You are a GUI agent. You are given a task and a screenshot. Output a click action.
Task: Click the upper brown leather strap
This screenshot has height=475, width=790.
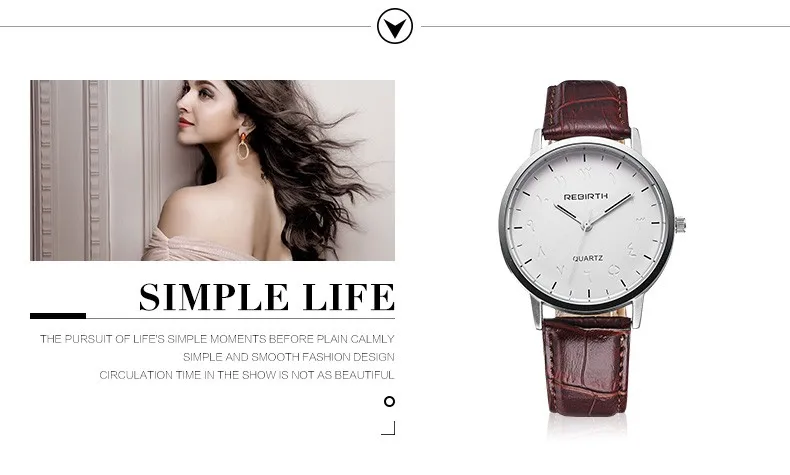tap(586, 110)
